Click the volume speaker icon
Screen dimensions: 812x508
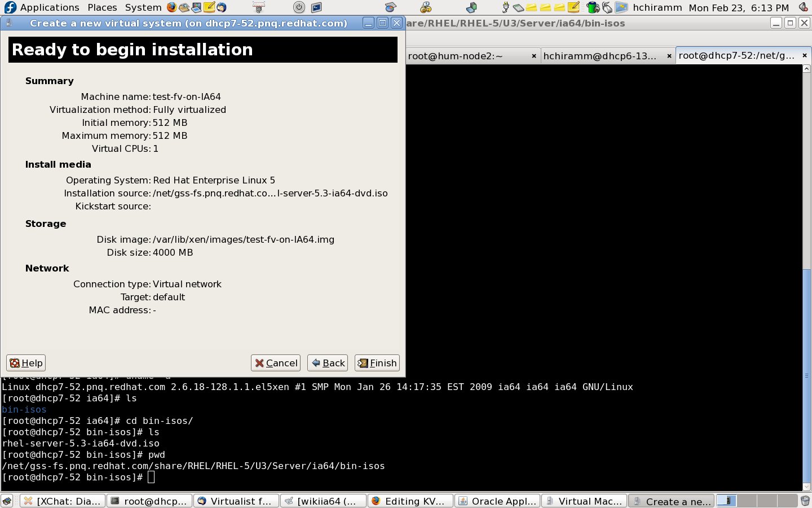(x=804, y=7)
